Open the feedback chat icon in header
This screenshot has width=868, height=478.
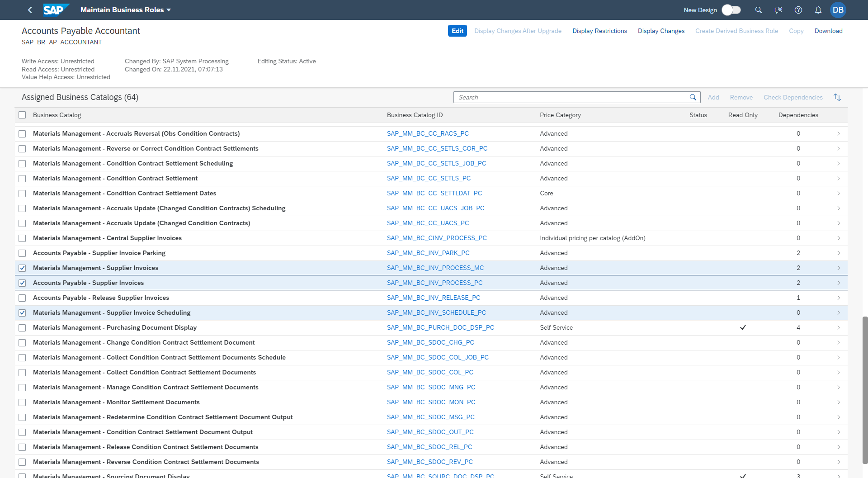(x=778, y=10)
